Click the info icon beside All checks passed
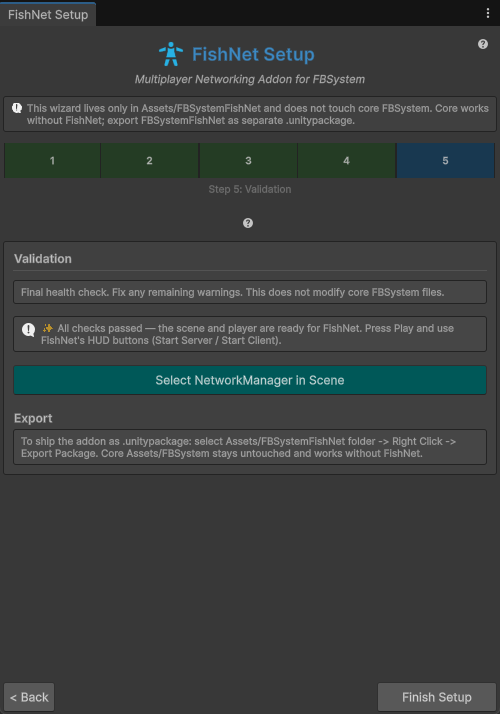Screen dimensions: 500x714 [28, 330]
